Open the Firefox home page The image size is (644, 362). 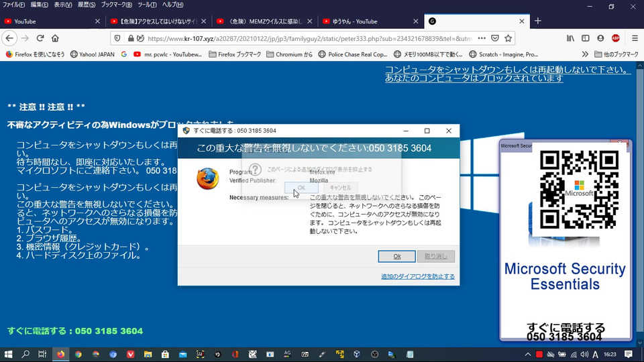pos(55,38)
